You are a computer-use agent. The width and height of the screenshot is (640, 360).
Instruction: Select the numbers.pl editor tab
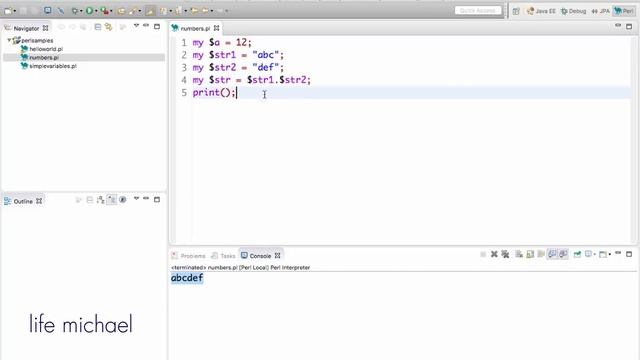tap(195, 28)
